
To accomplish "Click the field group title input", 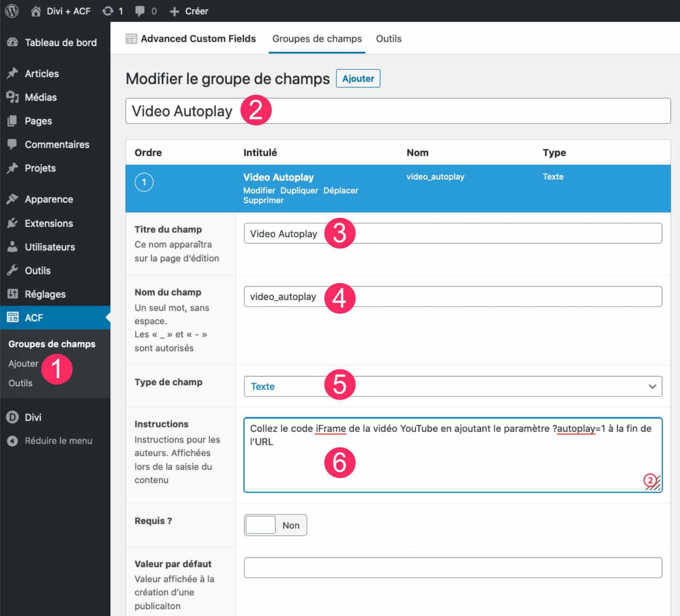I will click(x=398, y=111).
